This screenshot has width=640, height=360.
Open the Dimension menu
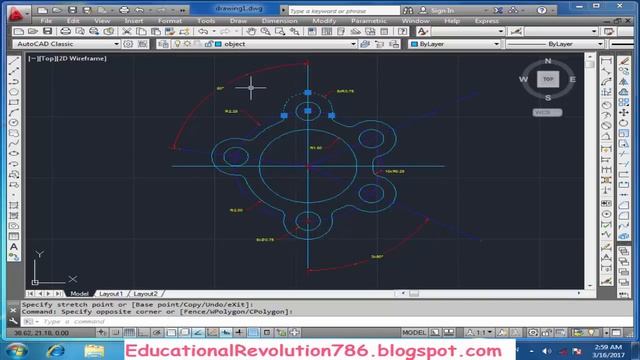pyautogui.click(x=280, y=21)
